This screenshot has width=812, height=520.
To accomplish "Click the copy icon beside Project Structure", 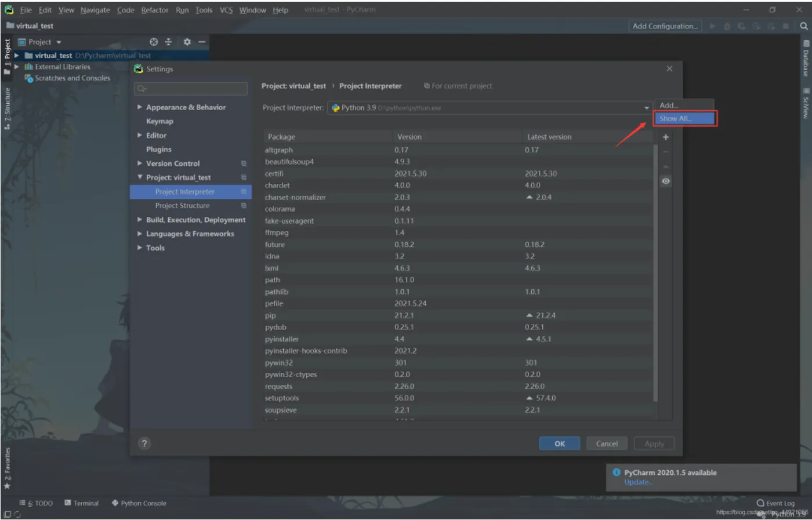I will tap(244, 206).
